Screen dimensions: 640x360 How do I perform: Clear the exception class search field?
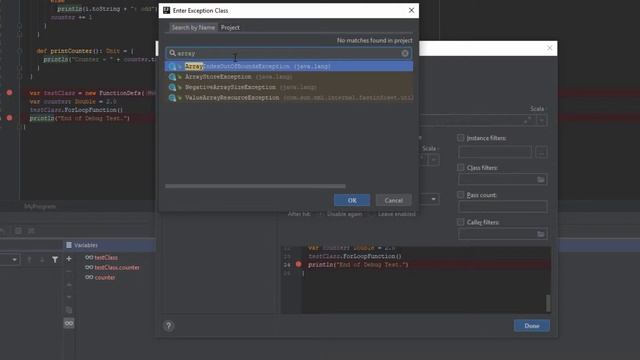[404, 53]
